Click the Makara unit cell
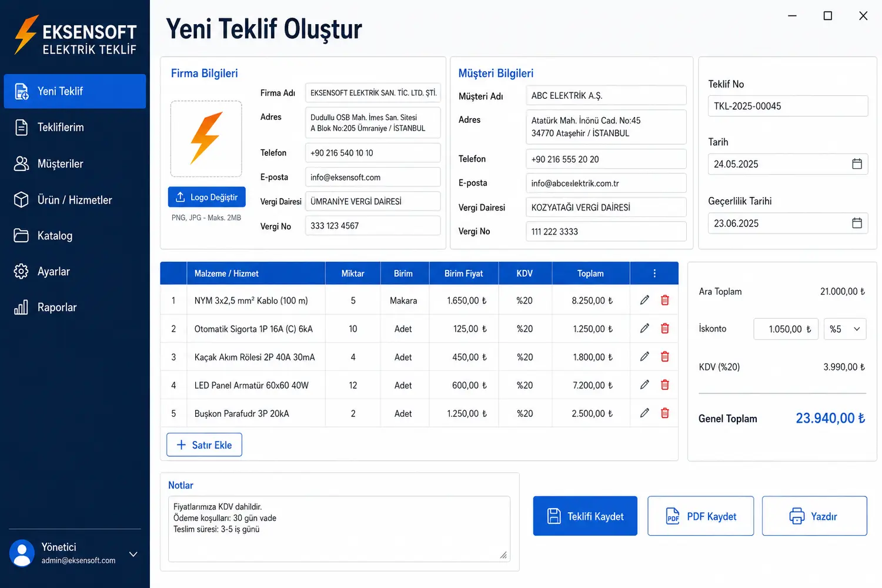882x588 pixels. (x=403, y=300)
